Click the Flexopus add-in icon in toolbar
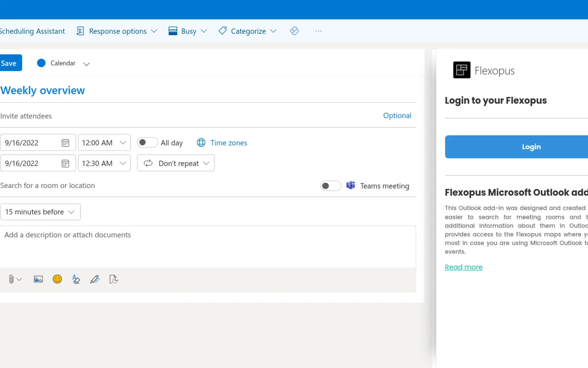Screen dimensions: 588x368 click(x=294, y=31)
